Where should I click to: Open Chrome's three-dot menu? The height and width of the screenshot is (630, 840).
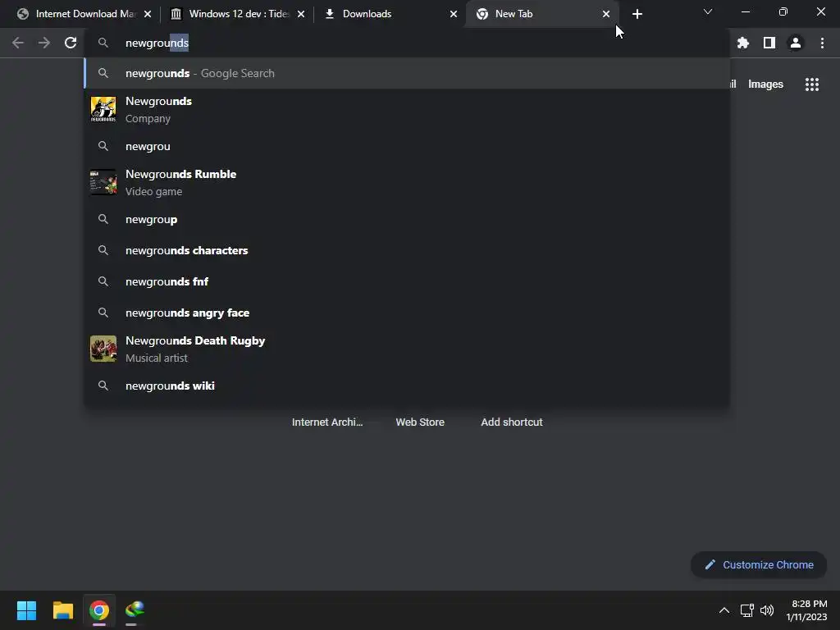click(822, 43)
